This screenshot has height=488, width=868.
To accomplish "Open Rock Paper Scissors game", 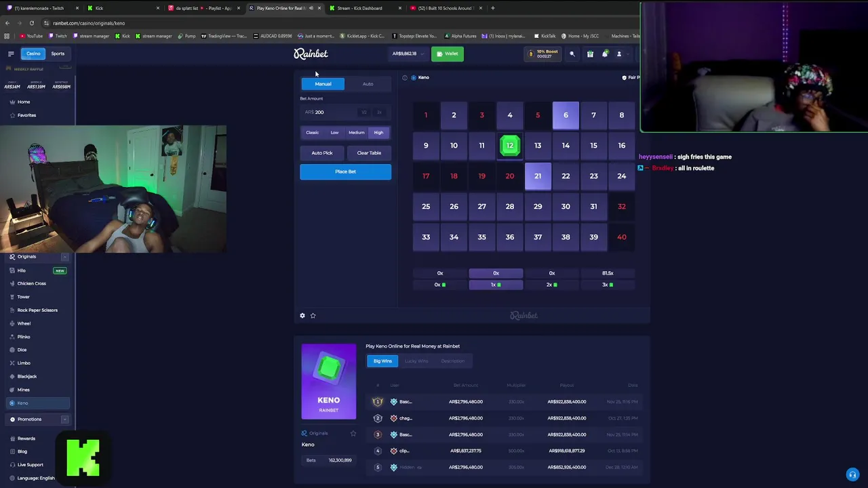I will (x=39, y=310).
